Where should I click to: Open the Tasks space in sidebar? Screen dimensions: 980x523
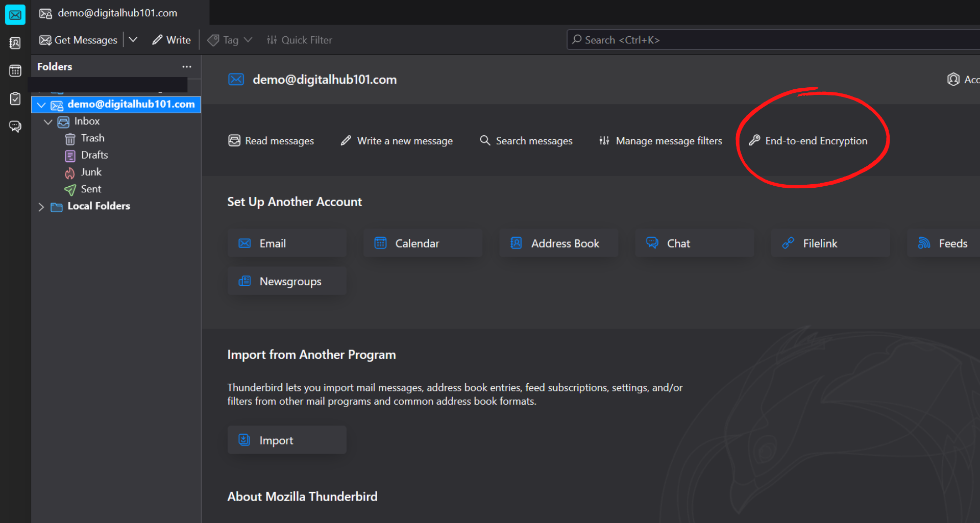point(15,98)
